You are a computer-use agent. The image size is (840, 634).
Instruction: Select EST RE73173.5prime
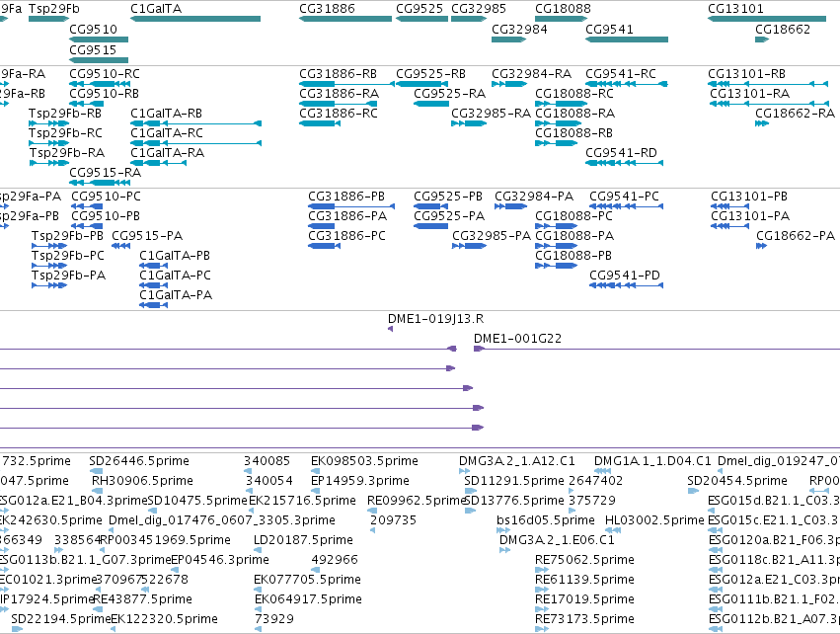pyautogui.click(x=542, y=630)
